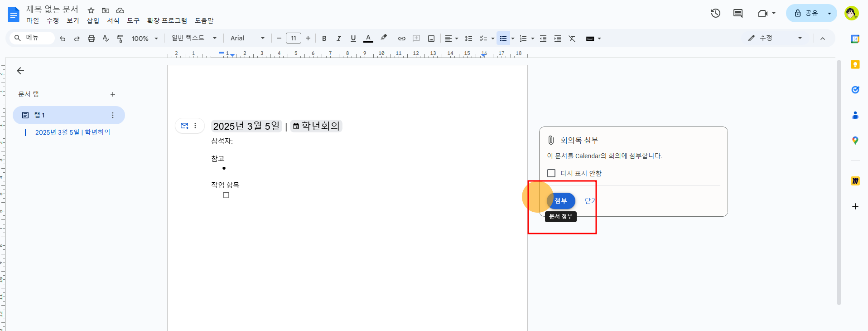The width and height of the screenshot is (868, 331).
Task: Open the 파일 menu
Action: click(33, 21)
